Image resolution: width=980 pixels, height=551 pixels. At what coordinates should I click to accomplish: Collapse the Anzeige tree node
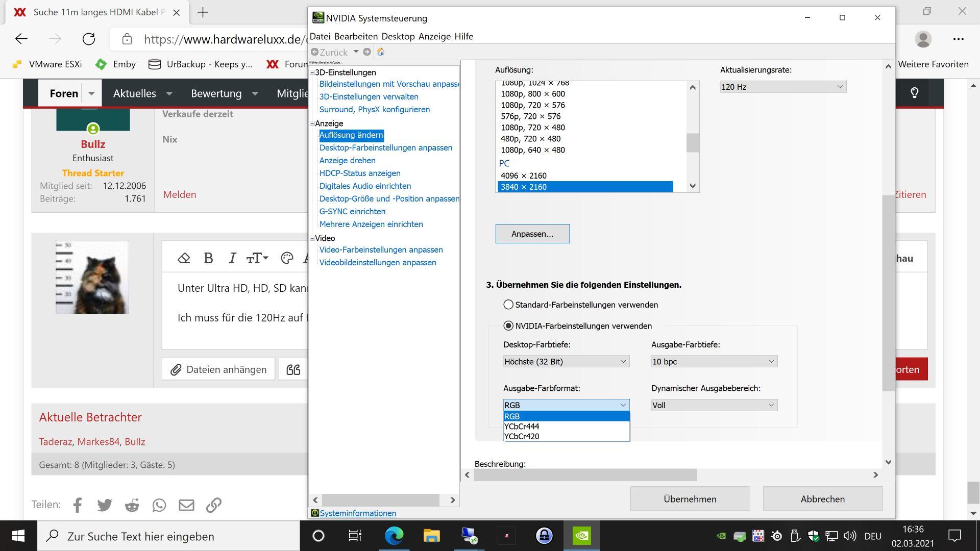(x=312, y=123)
